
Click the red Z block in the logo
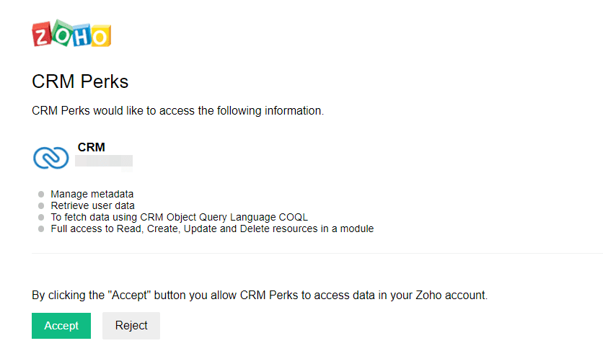[43, 35]
